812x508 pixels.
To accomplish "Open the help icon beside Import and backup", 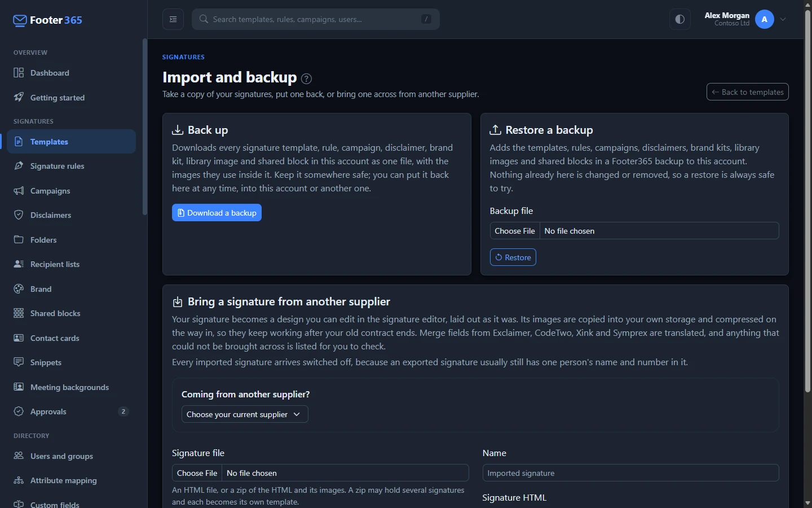I will [306, 78].
